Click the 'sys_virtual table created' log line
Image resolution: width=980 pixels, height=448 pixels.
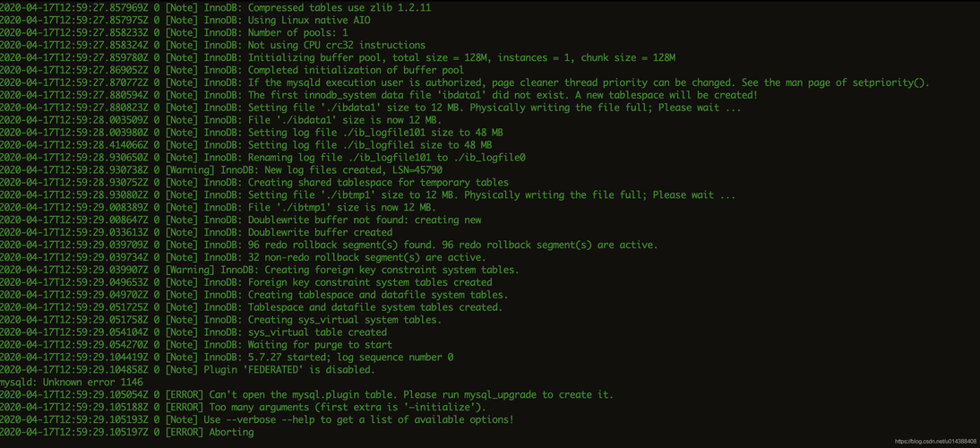pyautogui.click(x=317, y=332)
